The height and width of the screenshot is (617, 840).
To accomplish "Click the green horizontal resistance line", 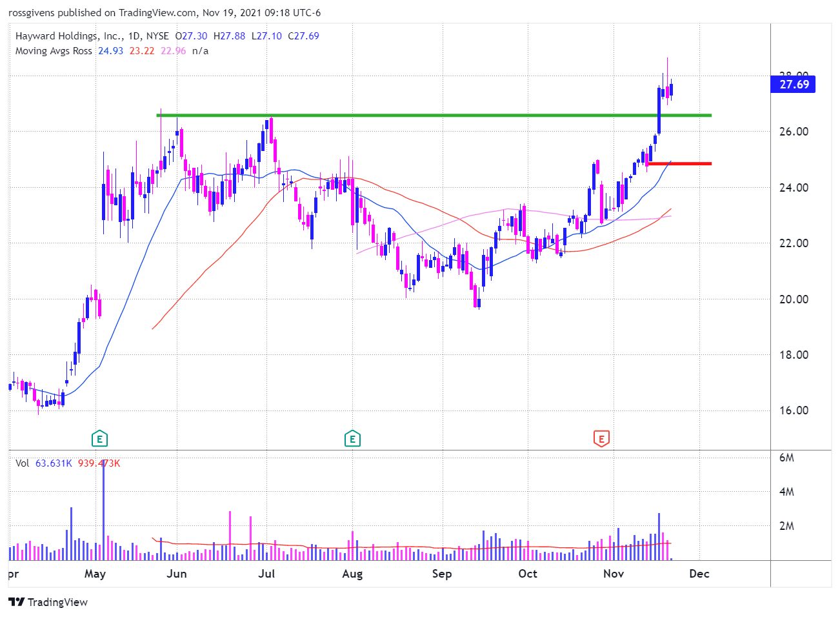I will tap(434, 116).
